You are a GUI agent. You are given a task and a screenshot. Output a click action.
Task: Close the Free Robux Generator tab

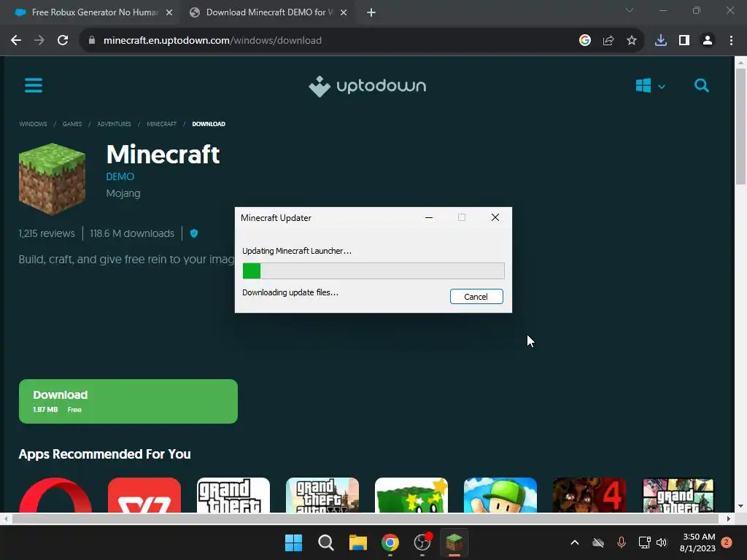(x=169, y=12)
